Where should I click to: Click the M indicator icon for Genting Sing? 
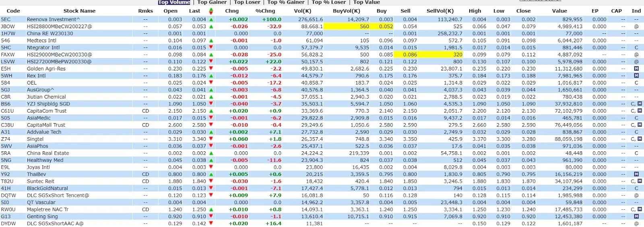click(636, 217)
